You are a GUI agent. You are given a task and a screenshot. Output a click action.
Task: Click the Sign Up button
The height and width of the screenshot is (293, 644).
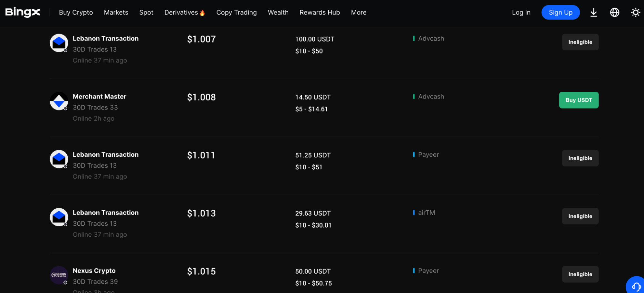(x=561, y=13)
